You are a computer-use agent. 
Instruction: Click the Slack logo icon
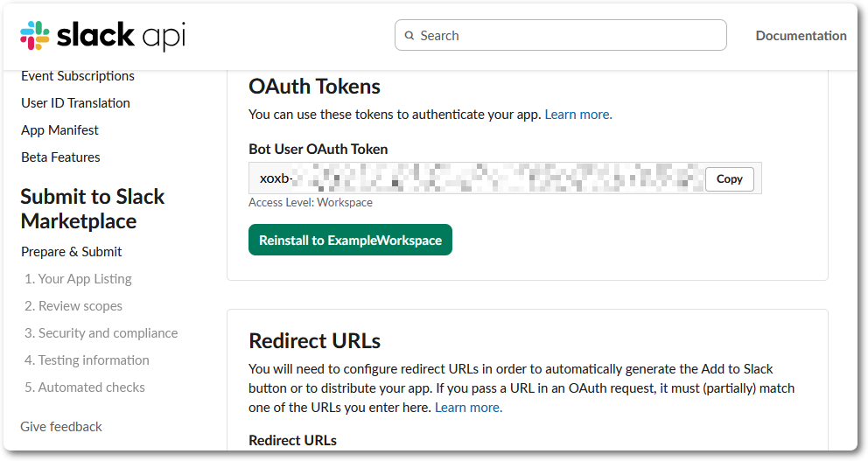click(35, 36)
